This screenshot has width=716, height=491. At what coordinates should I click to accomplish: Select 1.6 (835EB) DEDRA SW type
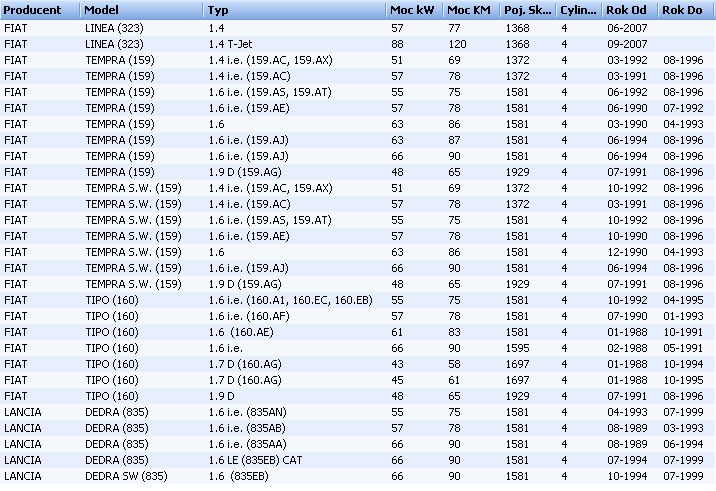[x=238, y=476]
